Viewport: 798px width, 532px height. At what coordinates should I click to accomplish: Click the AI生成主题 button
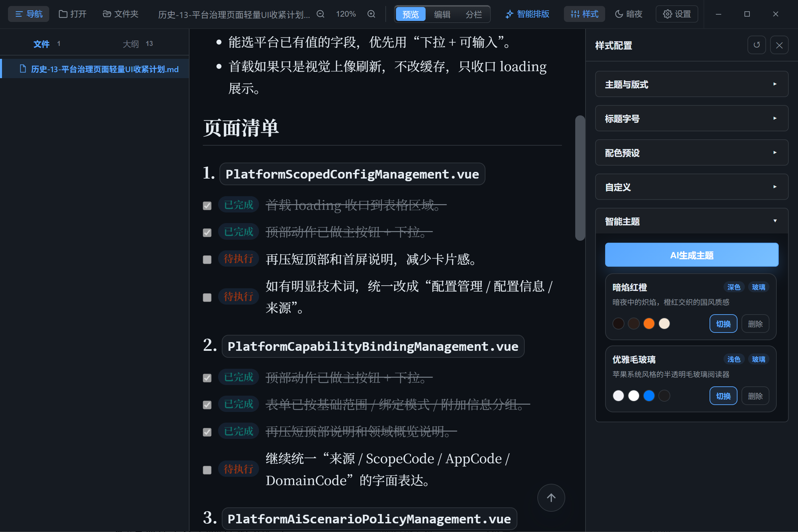692,255
